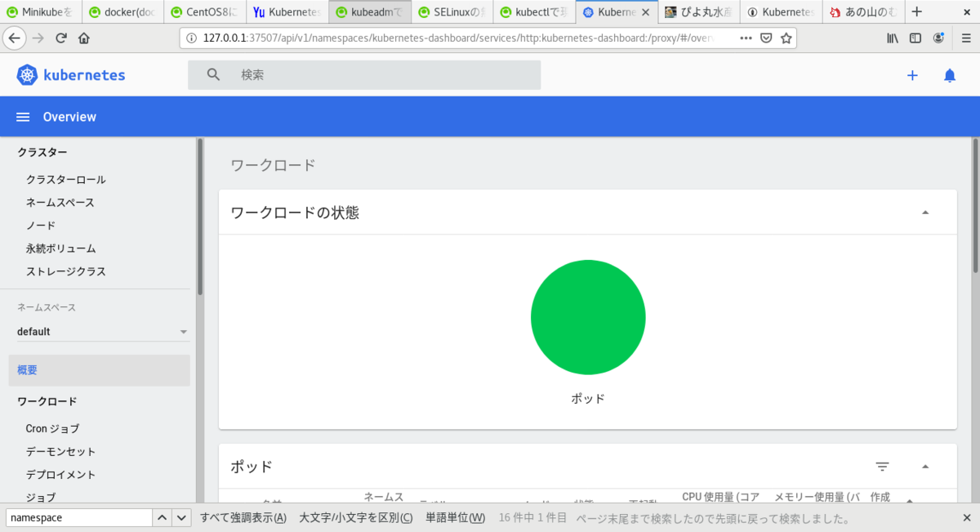
Task: Open the notifications bell icon
Action: click(x=949, y=75)
